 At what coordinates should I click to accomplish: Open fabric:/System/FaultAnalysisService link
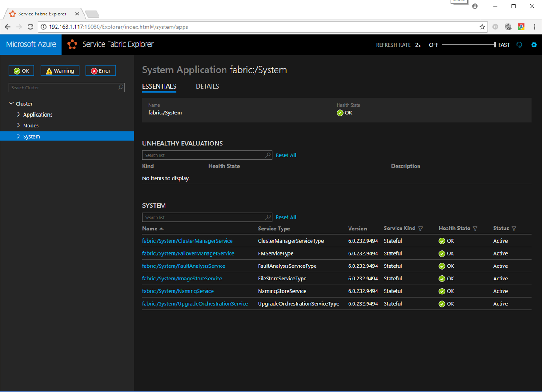(x=184, y=266)
